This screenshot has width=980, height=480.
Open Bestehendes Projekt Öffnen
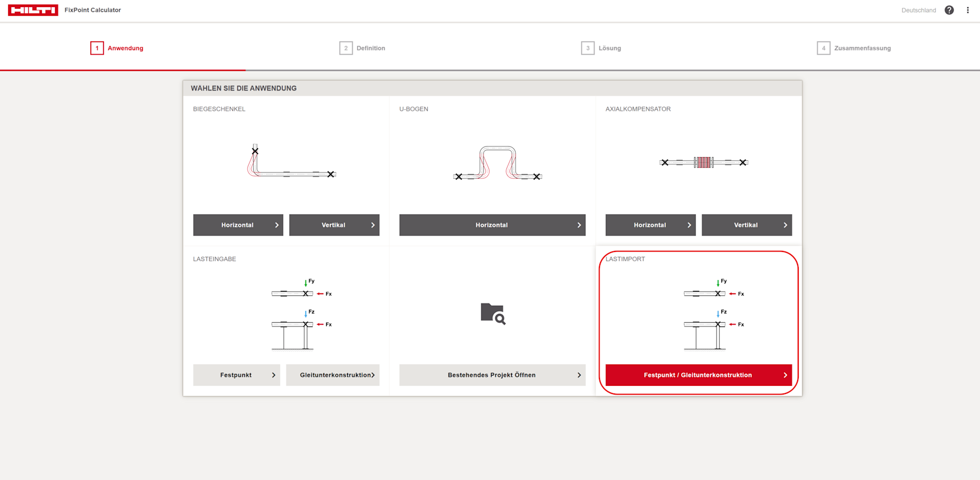click(x=492, y=375)
